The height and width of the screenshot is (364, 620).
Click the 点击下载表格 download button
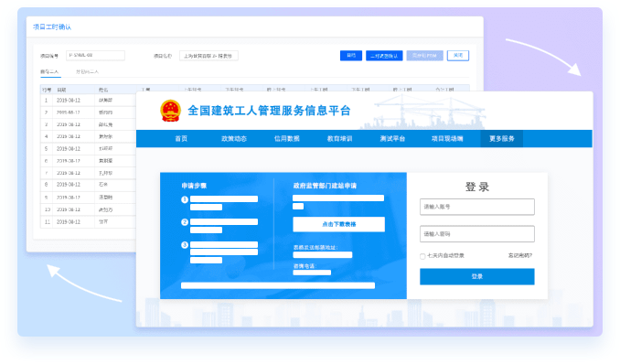click(339, 224)
